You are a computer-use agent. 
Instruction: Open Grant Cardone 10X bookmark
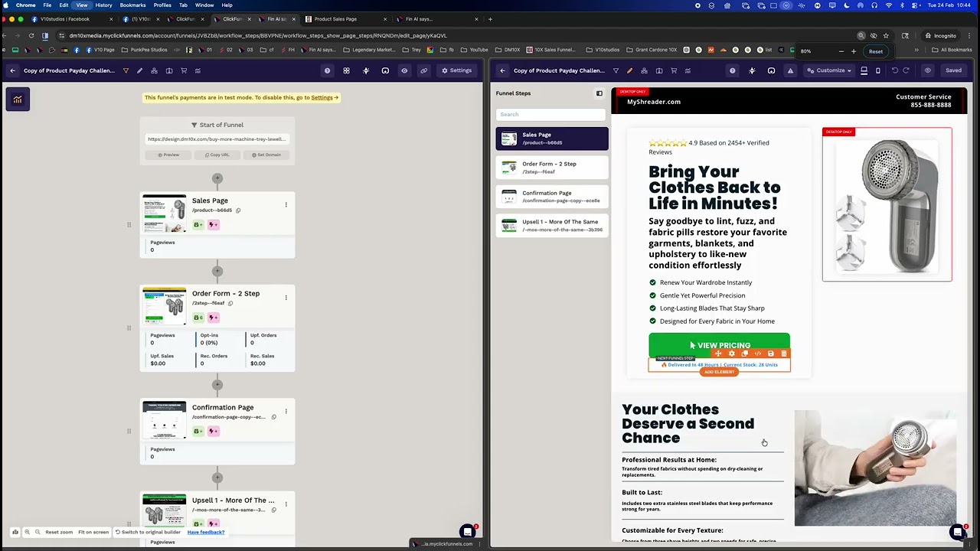tap(651, 50)
